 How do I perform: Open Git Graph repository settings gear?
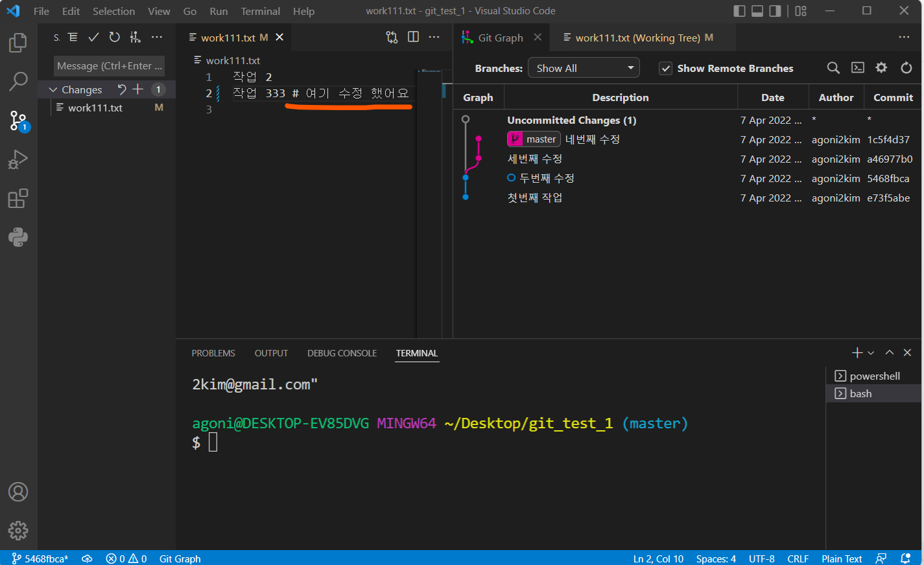tap(881, 68)
